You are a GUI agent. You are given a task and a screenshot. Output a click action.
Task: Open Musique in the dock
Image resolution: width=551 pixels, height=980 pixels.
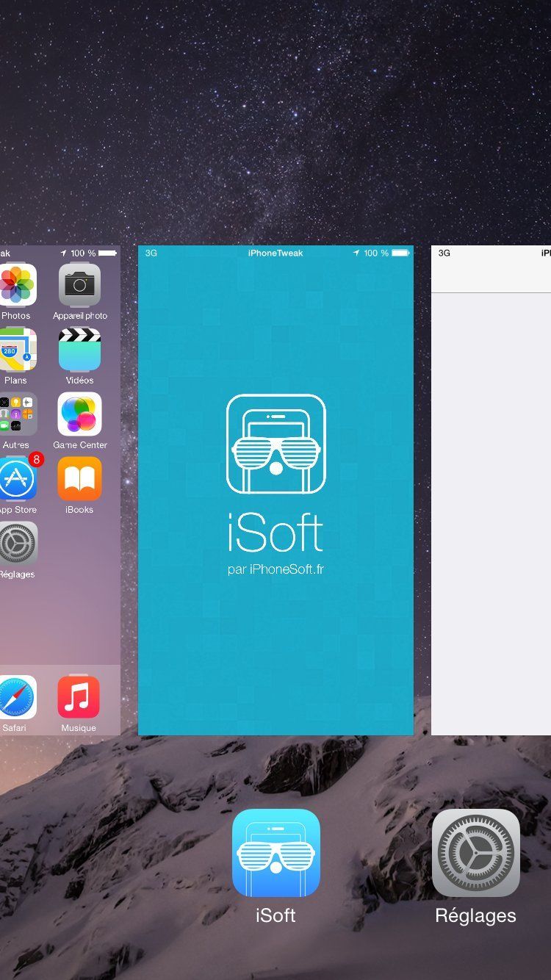pos(79,697)
